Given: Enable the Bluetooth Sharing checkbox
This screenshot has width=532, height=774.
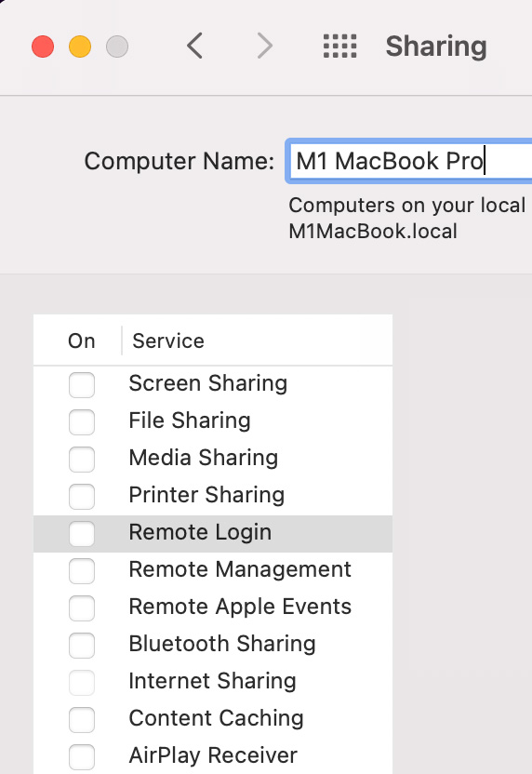Looking at the screenshot, I should (x=82, y=646).
